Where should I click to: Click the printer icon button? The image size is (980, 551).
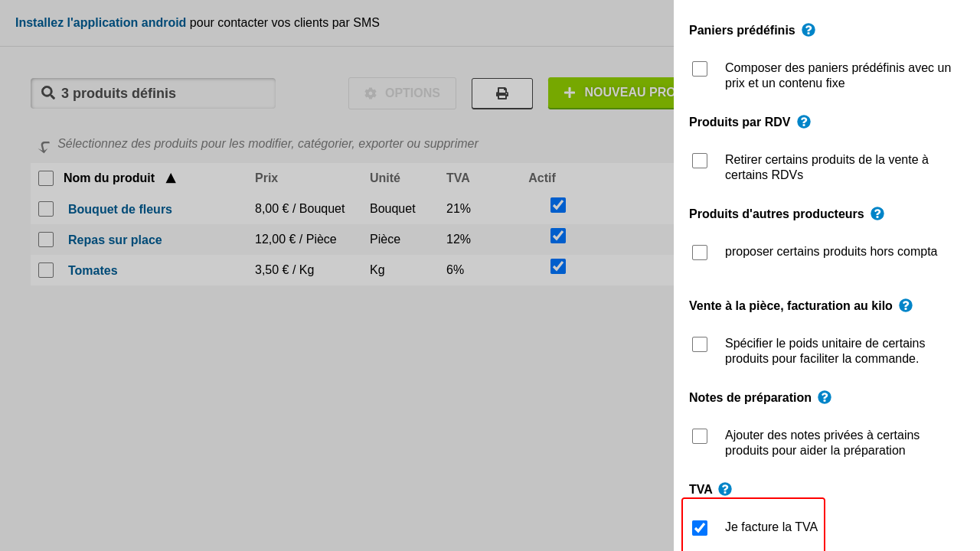pos(502,93)
